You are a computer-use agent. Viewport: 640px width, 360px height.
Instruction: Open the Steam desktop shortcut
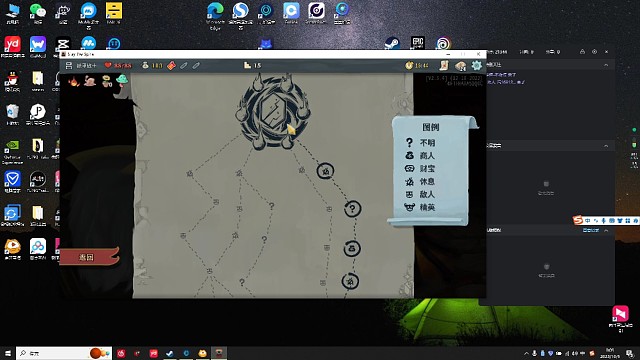(392, 43)
